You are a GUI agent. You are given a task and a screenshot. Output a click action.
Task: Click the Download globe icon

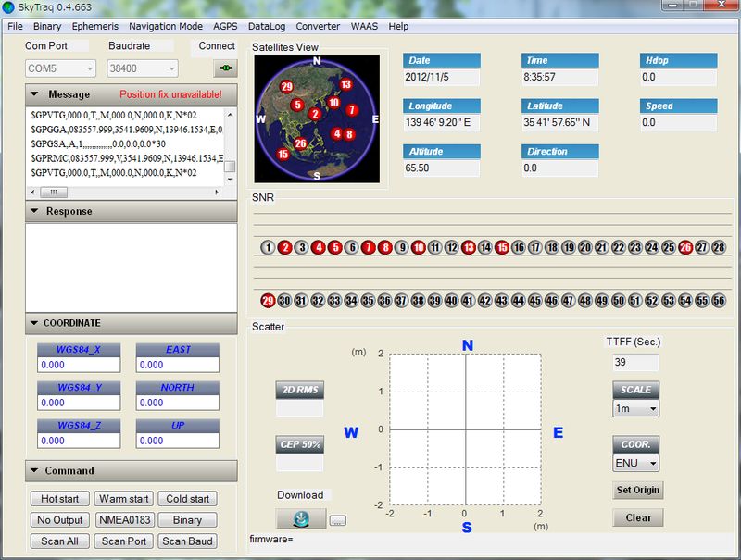click(301, 519)
